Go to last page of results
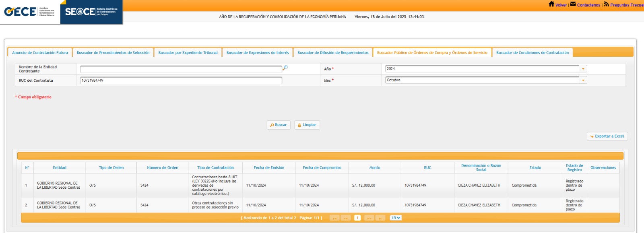Image resolution: width=644 pixels, height=233 pixels. (x=380, y=218)
